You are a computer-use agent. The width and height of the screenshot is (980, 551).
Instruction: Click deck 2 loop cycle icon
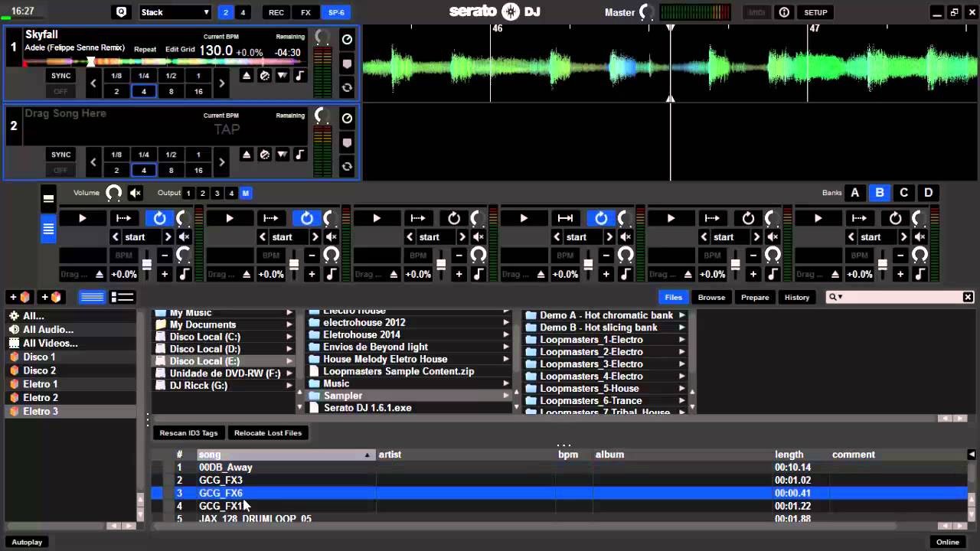(x=347, y=167)
